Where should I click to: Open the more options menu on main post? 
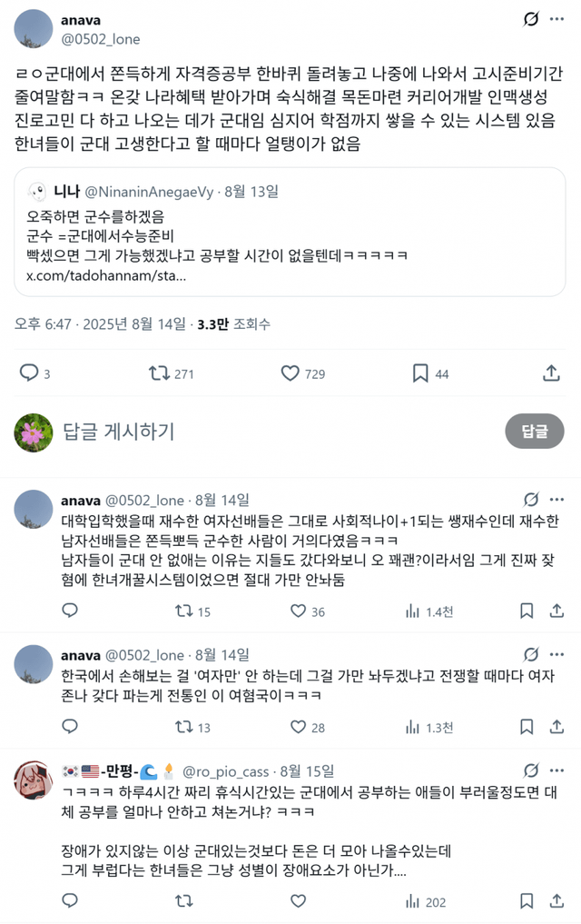coord(558,21)
